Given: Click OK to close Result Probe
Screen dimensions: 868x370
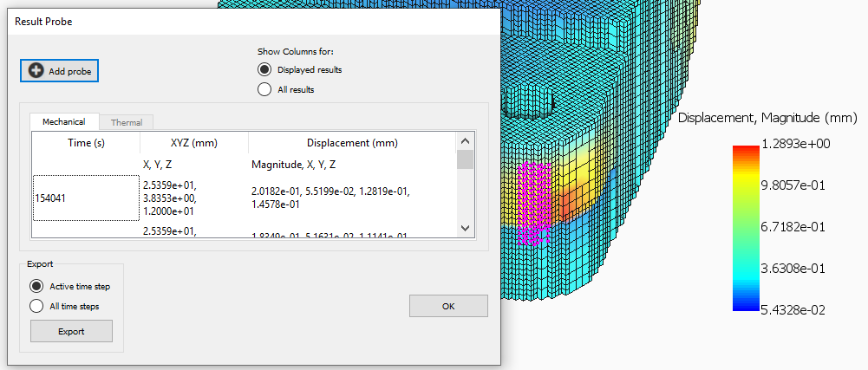Looking at the screenshot, I should (448, 306).
